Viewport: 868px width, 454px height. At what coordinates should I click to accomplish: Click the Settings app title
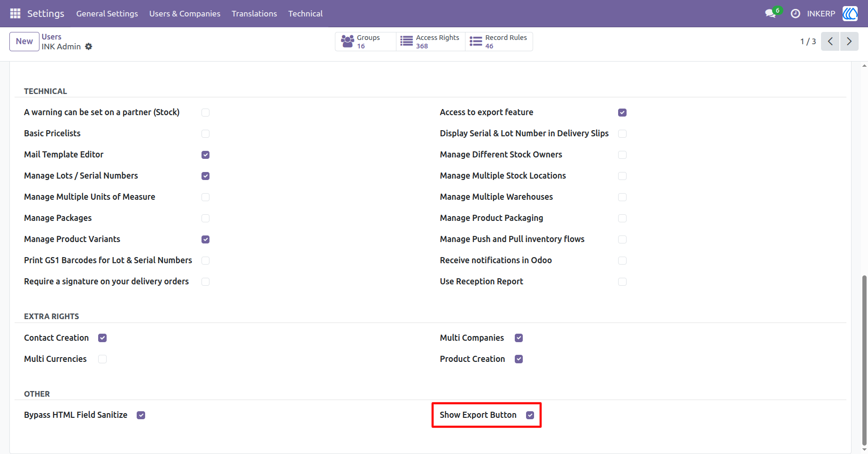[46, 14]
